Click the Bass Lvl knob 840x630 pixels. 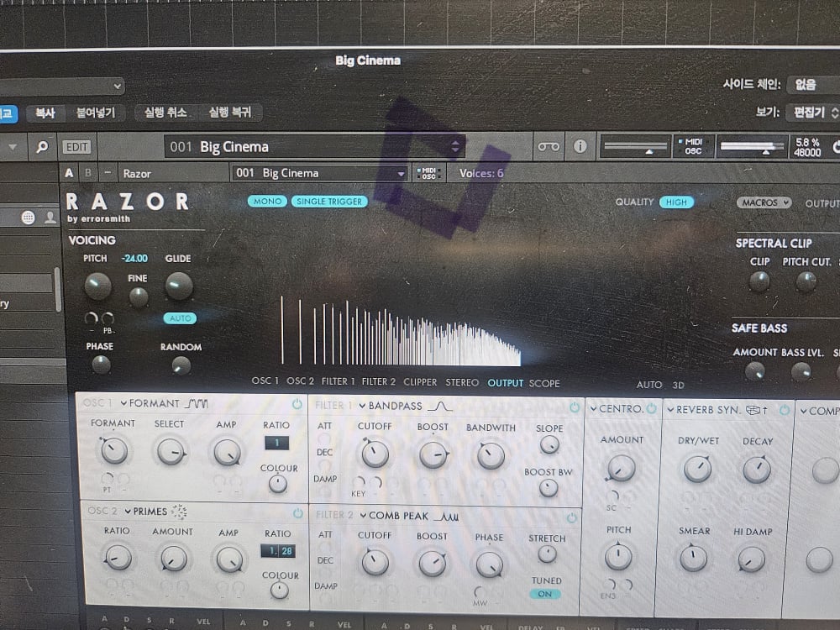[x=801, y=371]
